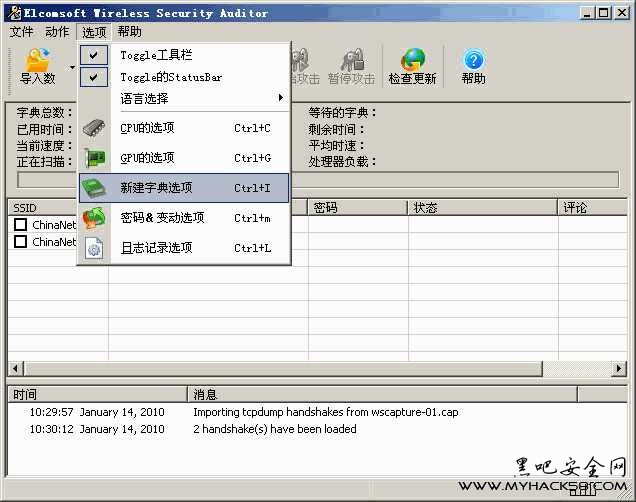Click the 暂停攻击 pause attack toolbar button
Screen dimensions: 636x502
(351, 66)
